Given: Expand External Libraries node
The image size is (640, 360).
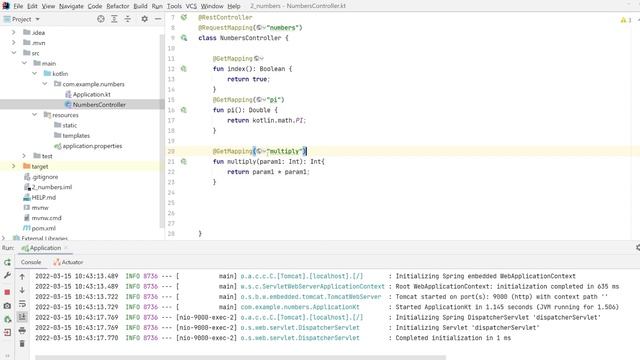Looking at the screenshot, I should 4,238.
